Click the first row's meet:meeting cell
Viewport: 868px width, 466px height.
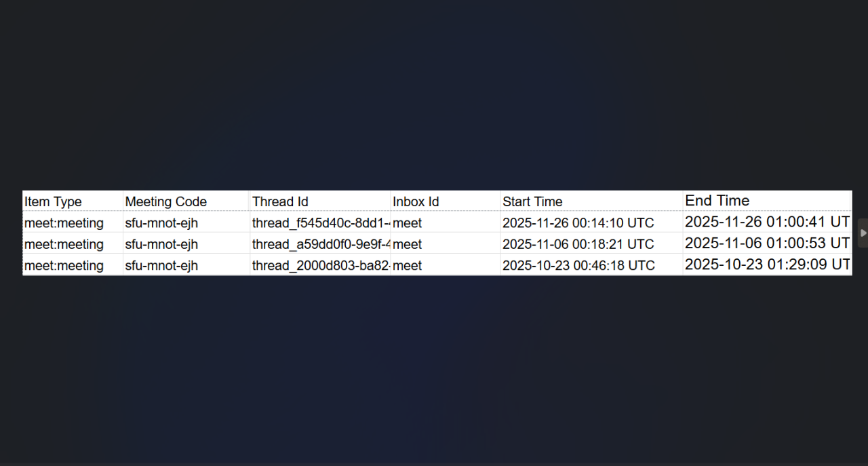[x=64, y=222]
